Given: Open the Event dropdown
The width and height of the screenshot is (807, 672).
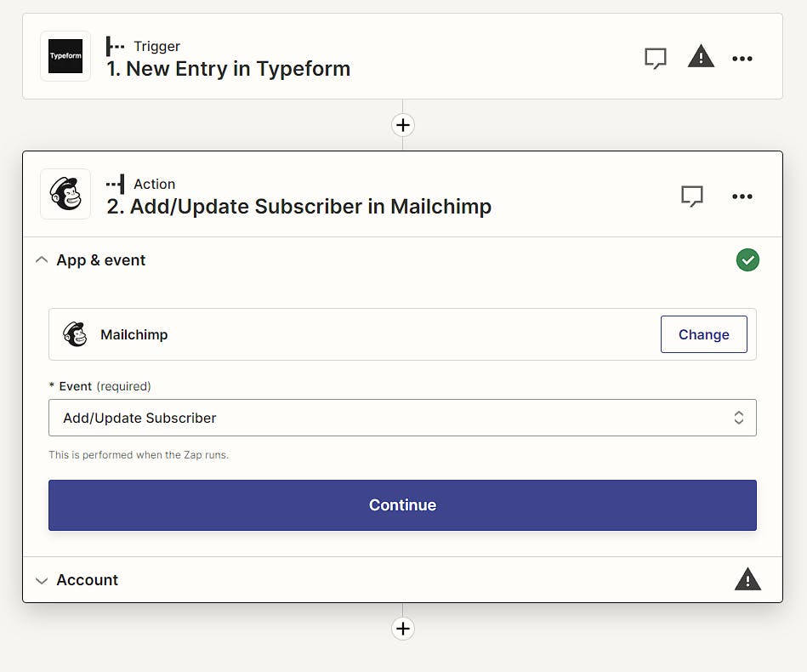Looking at the screenshot, I should (x=402, y=418).
